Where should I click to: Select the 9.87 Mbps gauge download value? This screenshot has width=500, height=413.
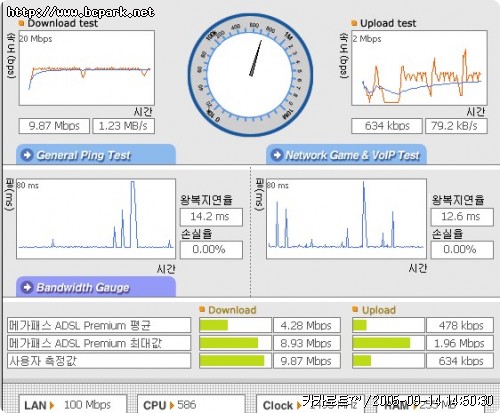[307, 361]
